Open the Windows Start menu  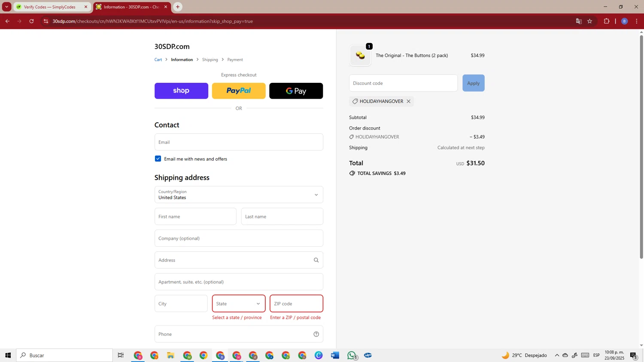(8, 355)
